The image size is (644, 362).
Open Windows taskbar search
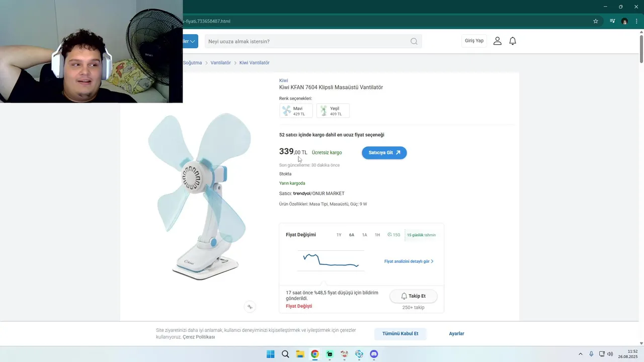[285, 354]
